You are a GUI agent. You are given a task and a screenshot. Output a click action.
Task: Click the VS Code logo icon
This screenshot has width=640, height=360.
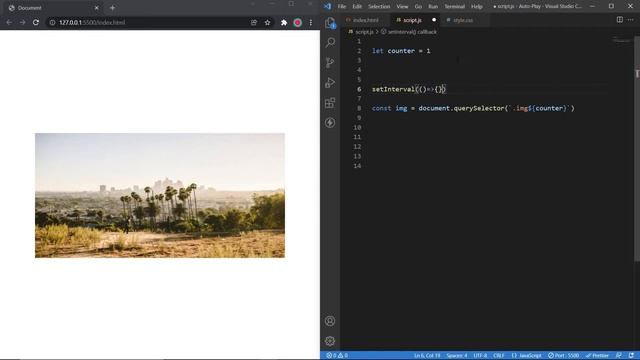tap(327, 6)
